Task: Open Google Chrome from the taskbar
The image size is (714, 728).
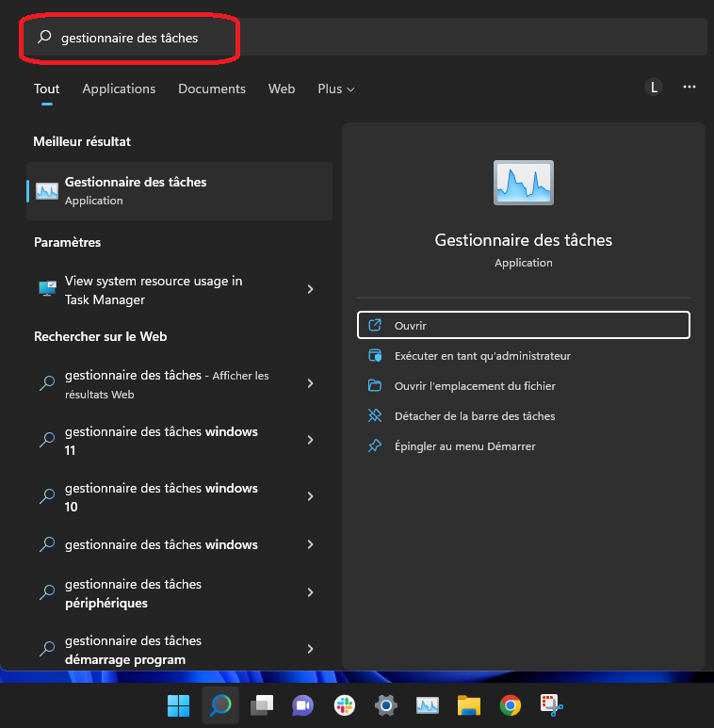Action: 510,705
